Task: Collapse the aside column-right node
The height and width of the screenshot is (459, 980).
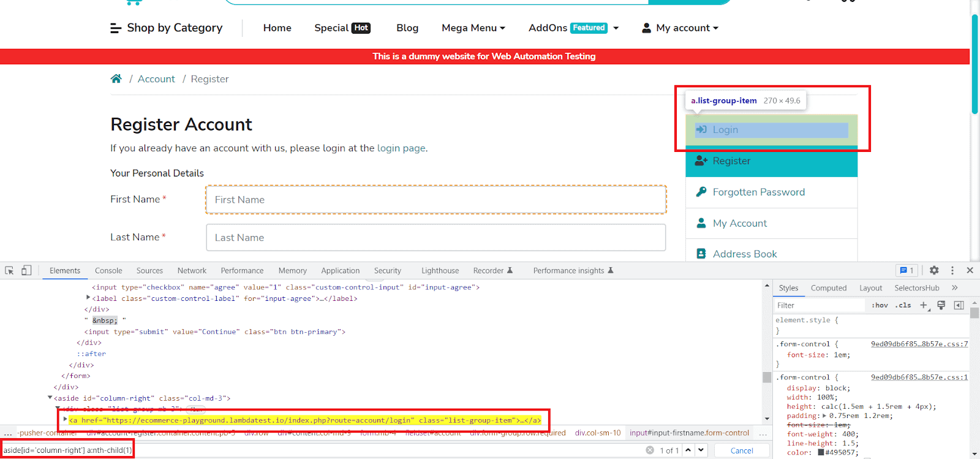Action: click(50, 398)
